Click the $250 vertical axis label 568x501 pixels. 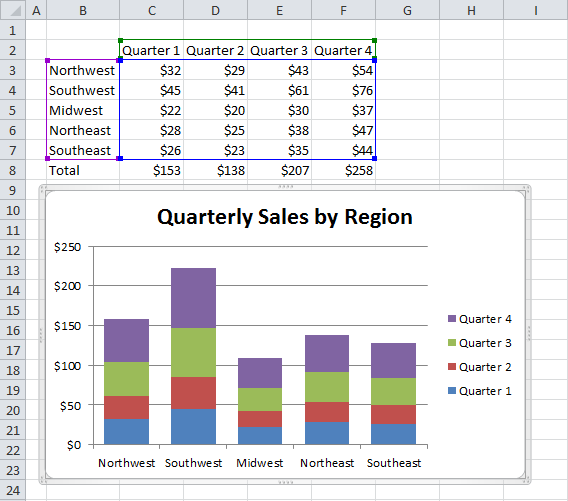67,247
